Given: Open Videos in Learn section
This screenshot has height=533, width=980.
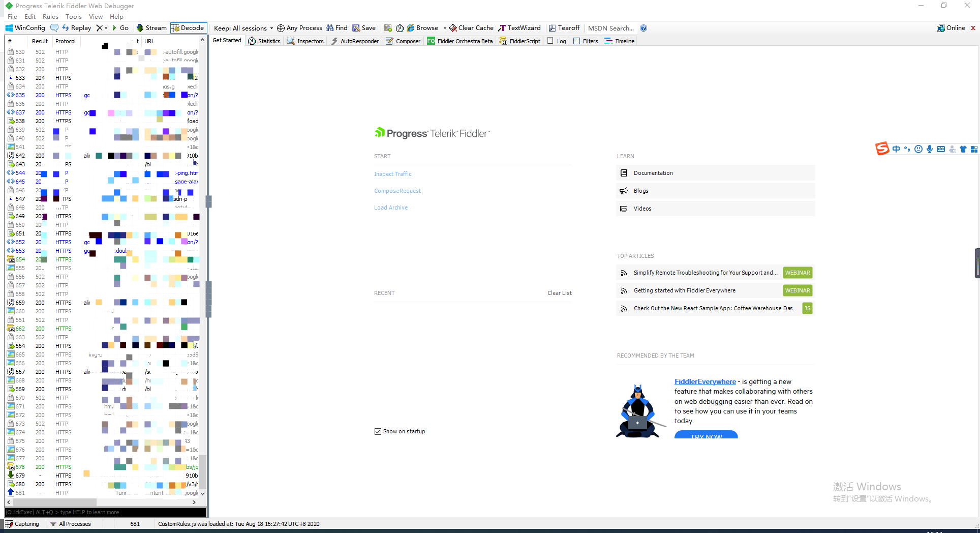Looking at the screenshot, I should pos(716,209).
